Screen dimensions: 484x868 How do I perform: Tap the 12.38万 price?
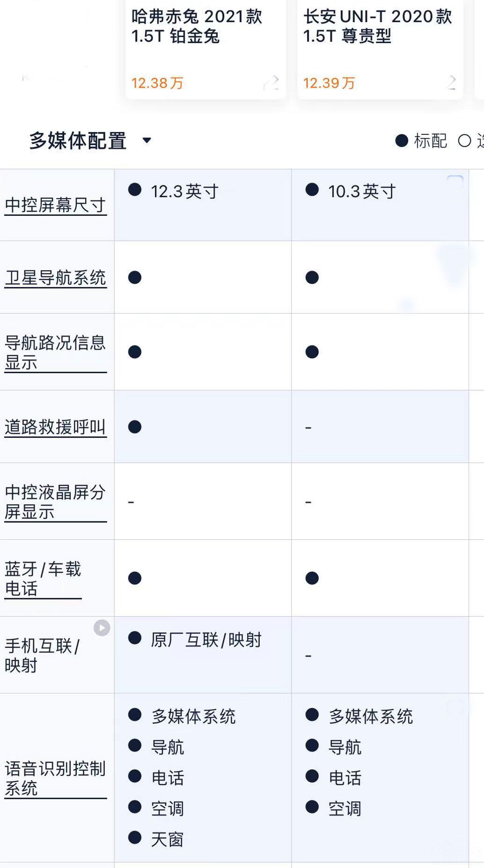(x=157, y=83)
